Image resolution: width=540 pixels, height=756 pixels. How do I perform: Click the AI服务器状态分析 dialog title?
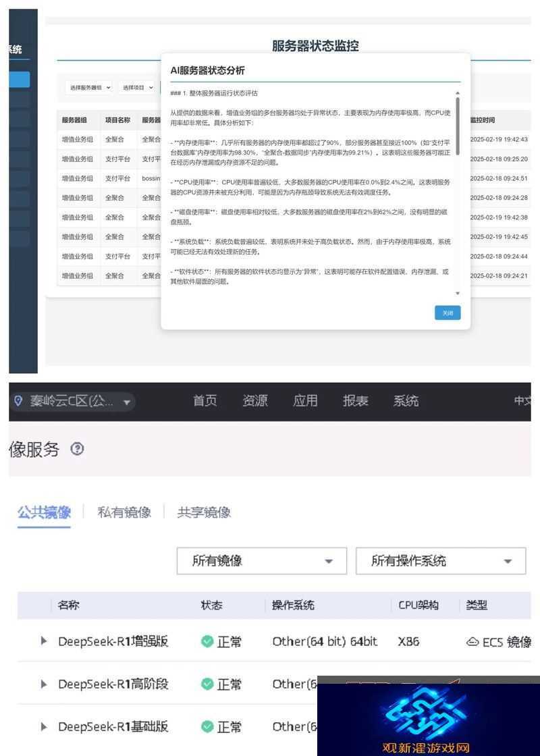point(207,70)
